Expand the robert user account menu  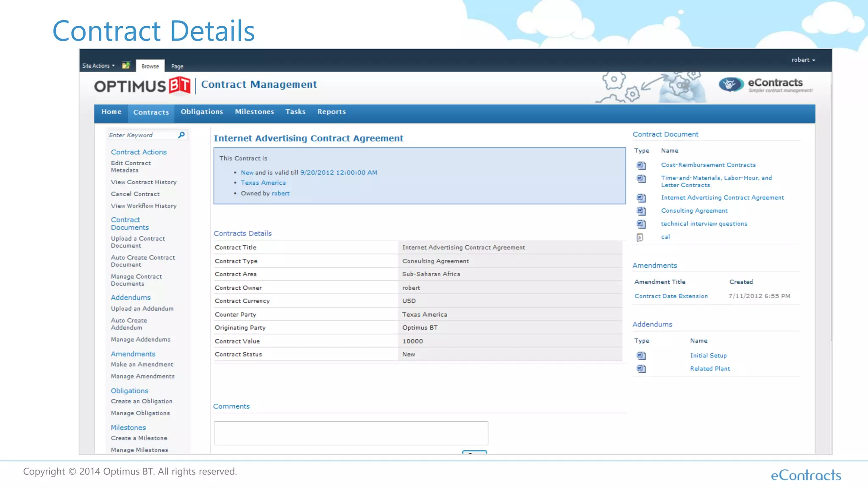click(x=803, y=60)
